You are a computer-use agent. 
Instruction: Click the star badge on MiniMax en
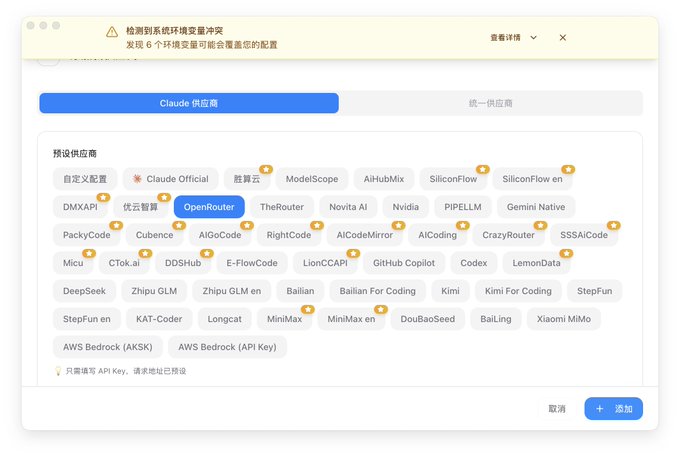click(x=381, y=310)
